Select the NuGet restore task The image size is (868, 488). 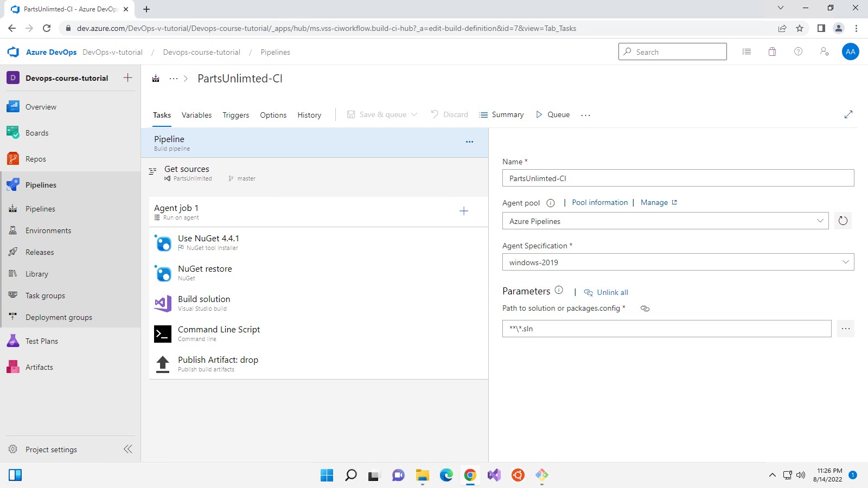tap(318, 273)
